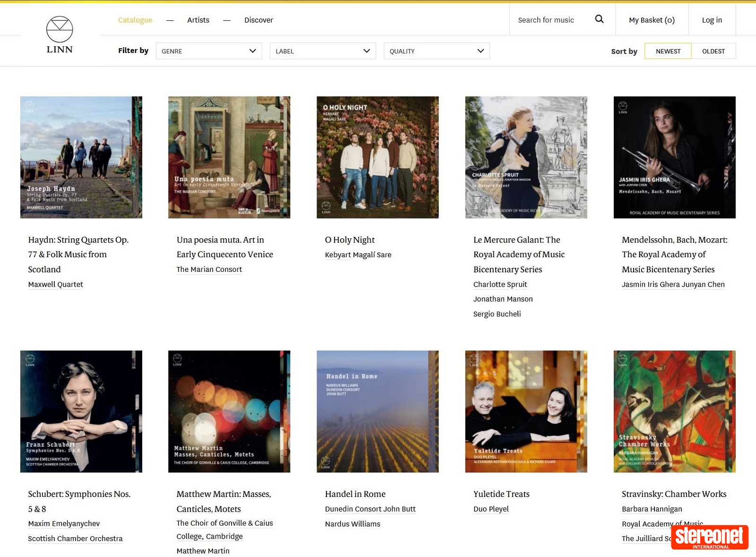
Task: Click the John Butt artist link
Action: [400, 509]
